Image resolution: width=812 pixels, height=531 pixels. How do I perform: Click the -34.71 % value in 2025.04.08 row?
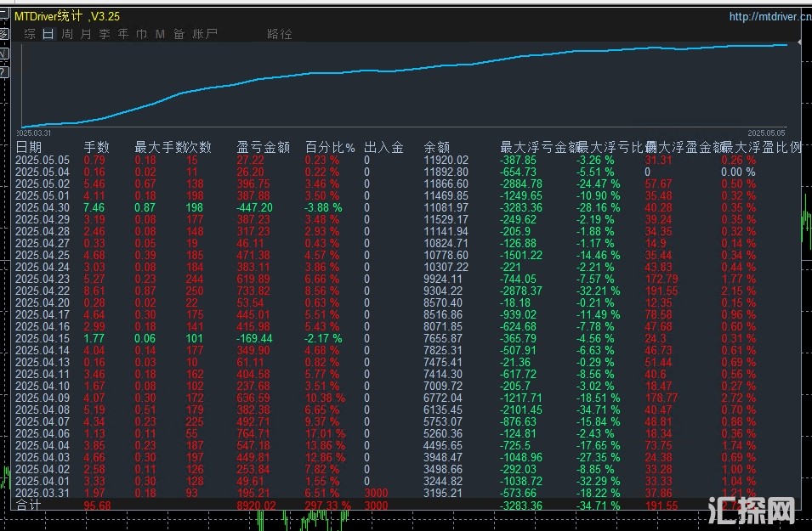click(x=598, y=410)
